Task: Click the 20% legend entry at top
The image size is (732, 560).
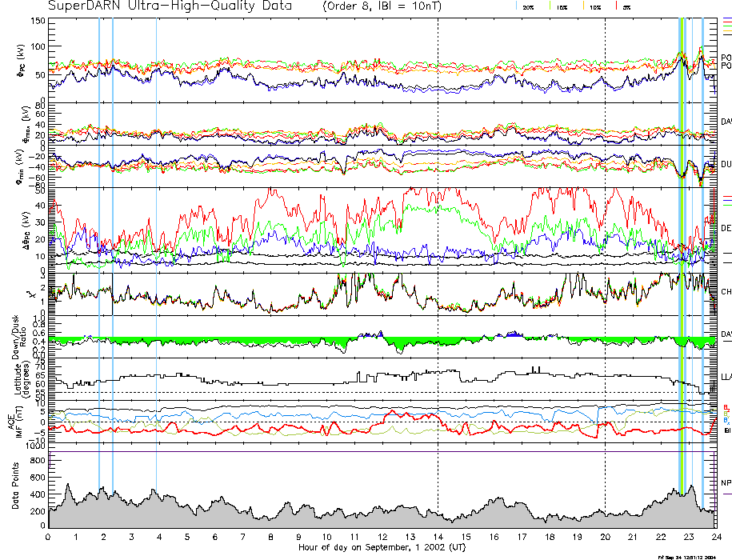Action: point(528,6)
